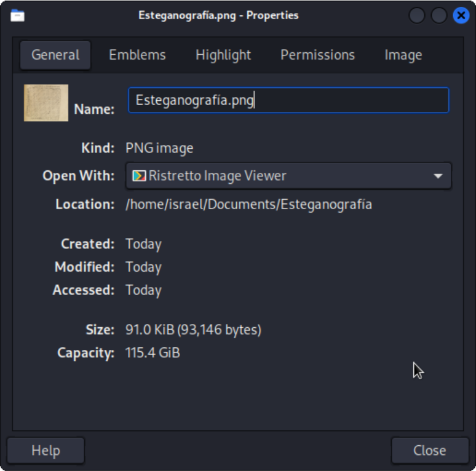Minimize the Properties window
The image size is (476, 471).
tap(417, 15)
